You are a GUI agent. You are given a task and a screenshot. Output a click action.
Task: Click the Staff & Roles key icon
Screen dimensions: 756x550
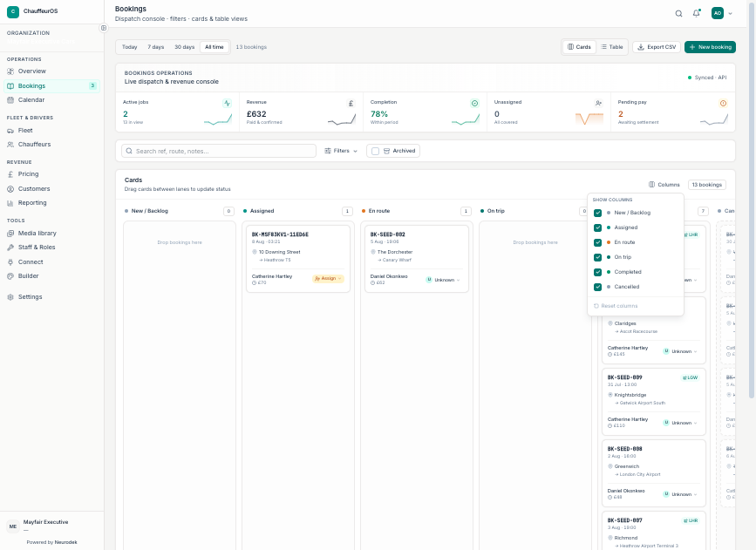[x=10, y=248]
